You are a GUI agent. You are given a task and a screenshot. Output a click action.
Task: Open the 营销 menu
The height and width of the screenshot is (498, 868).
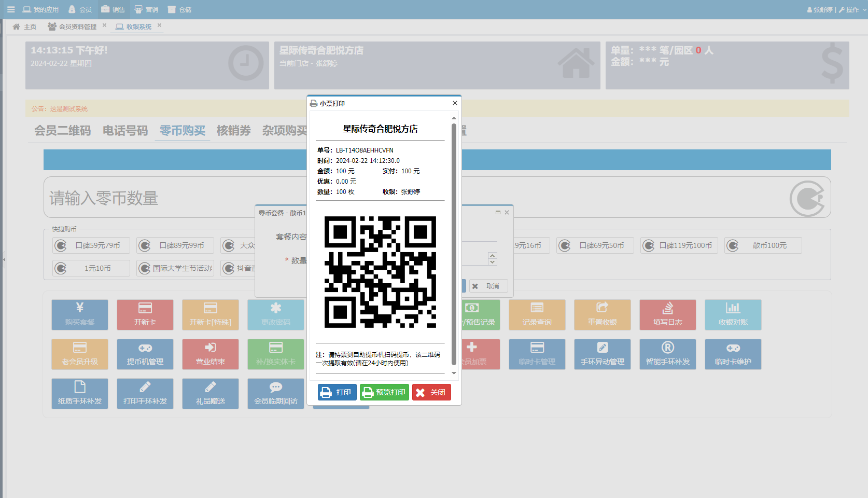point(146,9)
